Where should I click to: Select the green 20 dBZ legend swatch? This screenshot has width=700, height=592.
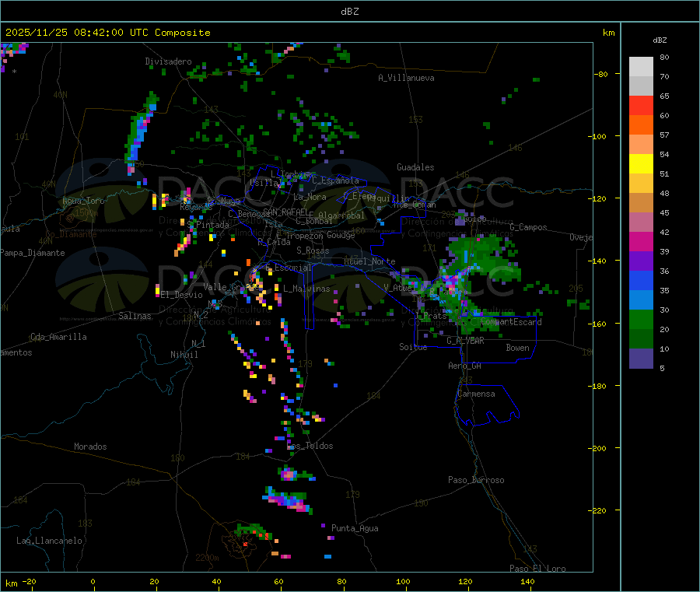641,319
